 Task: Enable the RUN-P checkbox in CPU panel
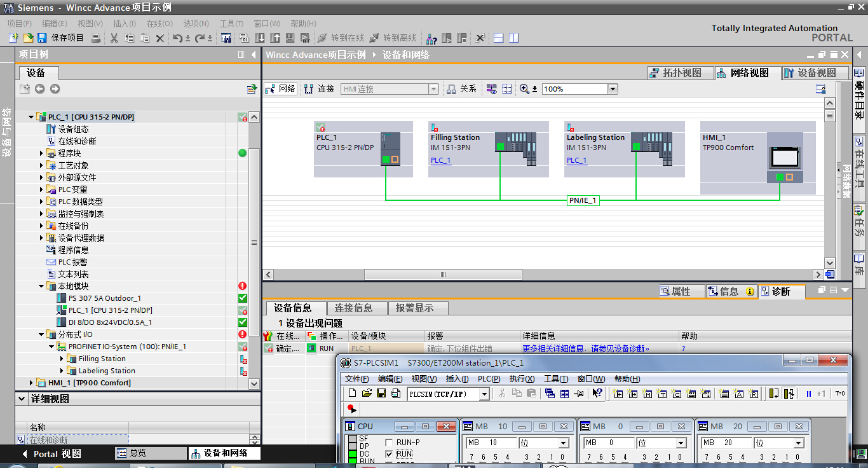point(390,443)
